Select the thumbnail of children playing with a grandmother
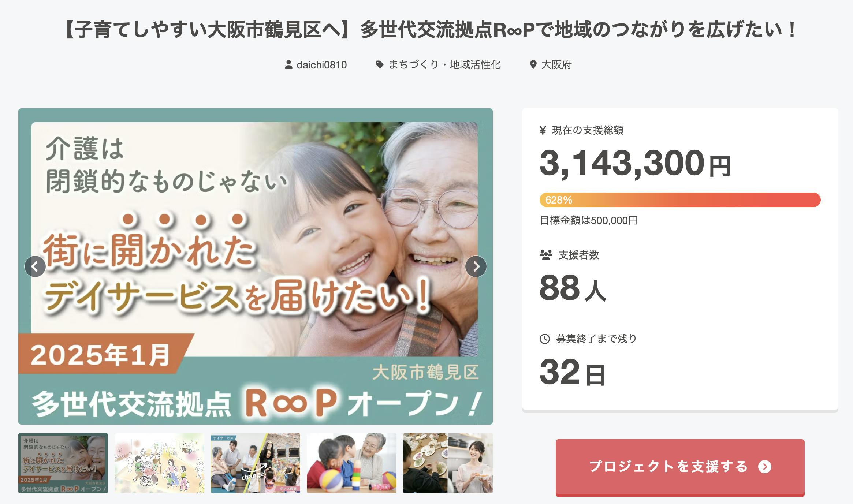853x504 pixels. pos(351,463)
